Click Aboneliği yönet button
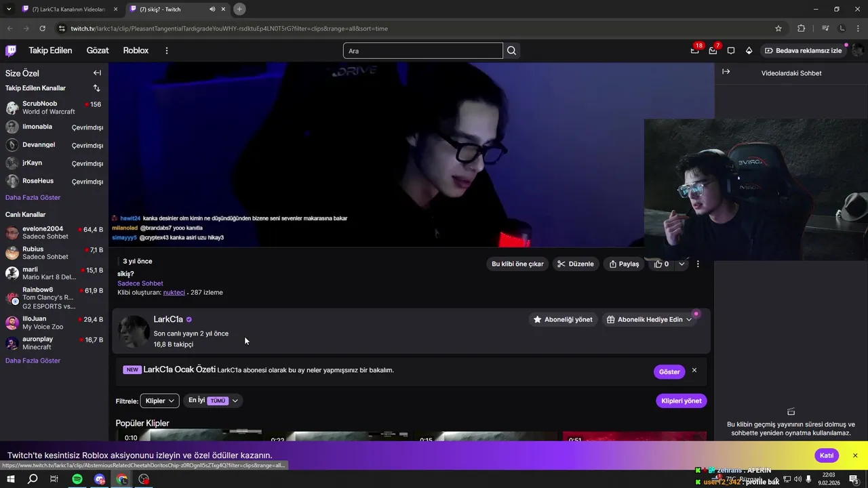The width and height of the screenshot is (868, 488). click(x=563, y=319)
